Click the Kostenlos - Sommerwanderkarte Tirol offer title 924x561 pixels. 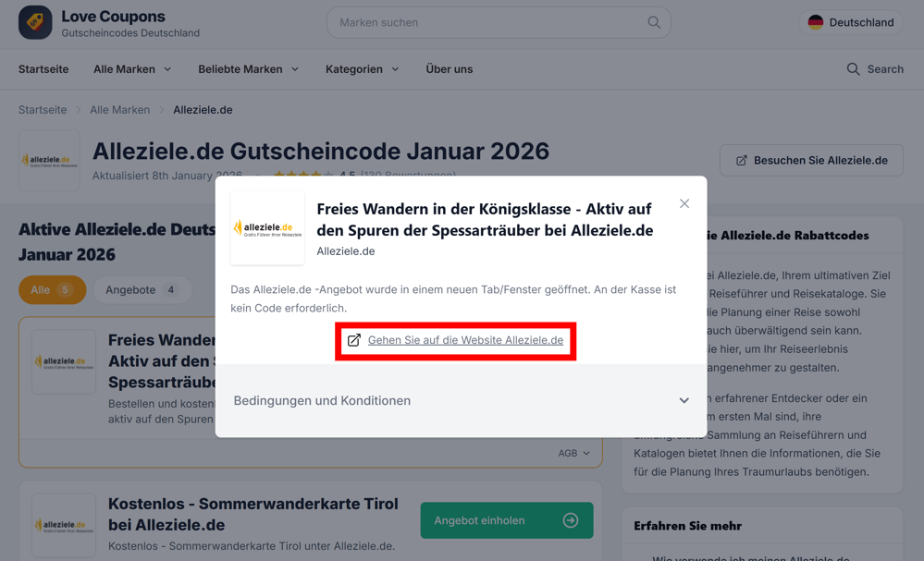[253, 514]
